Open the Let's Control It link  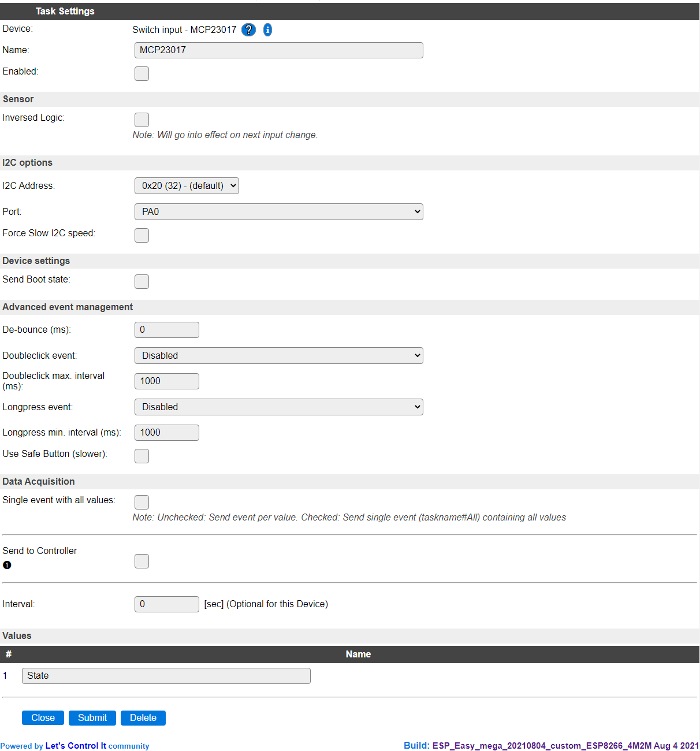[76, 746]
